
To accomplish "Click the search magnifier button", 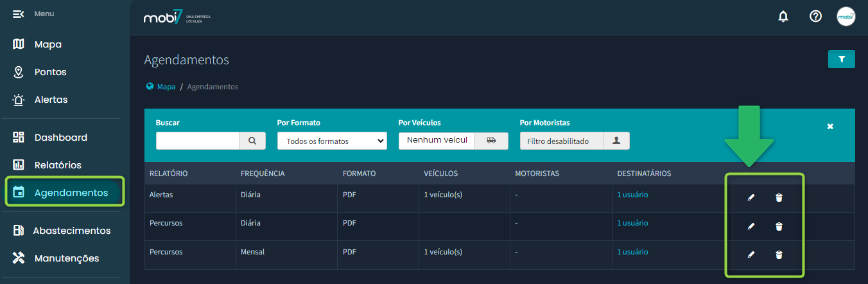I will (252, 141).
